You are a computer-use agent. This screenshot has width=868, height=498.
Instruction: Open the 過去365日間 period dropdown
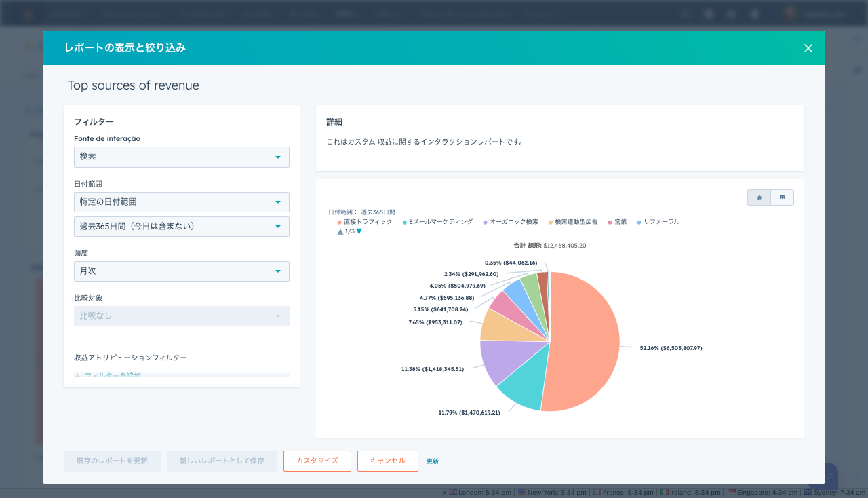click(182, 227)
